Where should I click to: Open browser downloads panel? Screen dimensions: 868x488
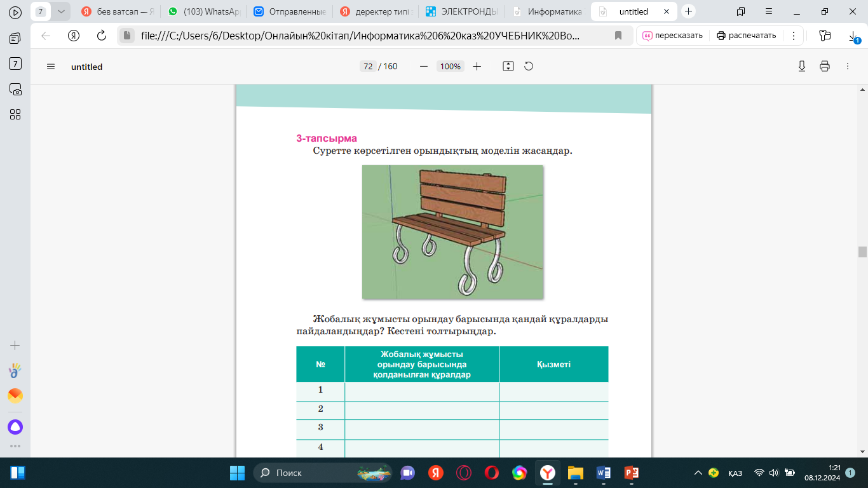tap(855, 37)
